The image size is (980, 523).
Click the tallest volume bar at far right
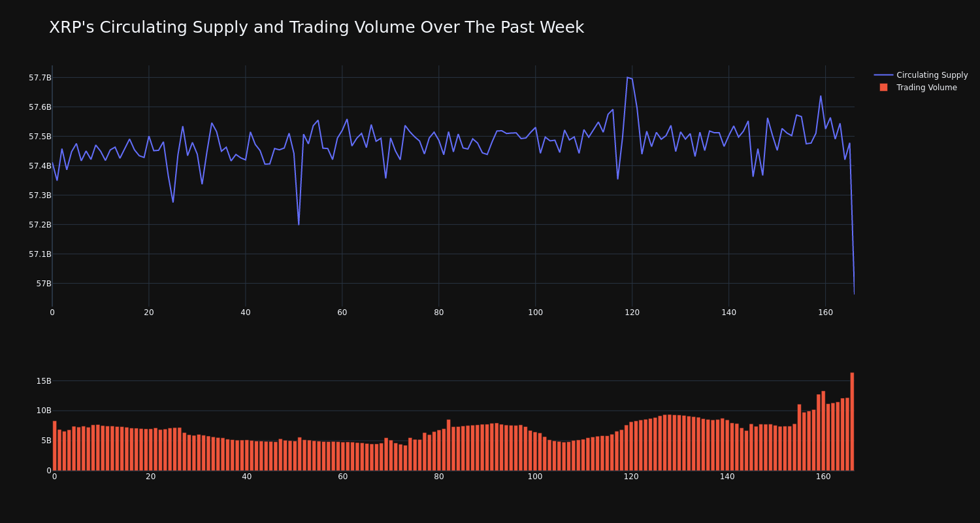pyautogui.click(x=852, y=422)
